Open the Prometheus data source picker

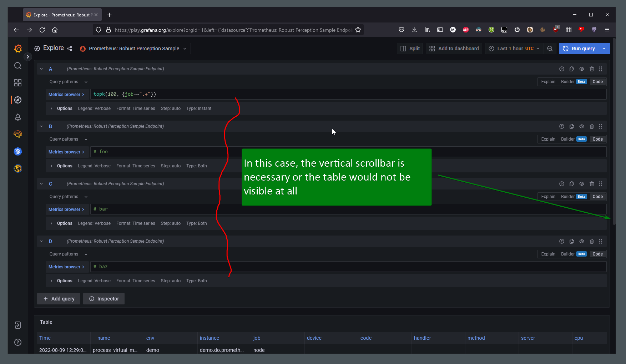coord(133,48)
